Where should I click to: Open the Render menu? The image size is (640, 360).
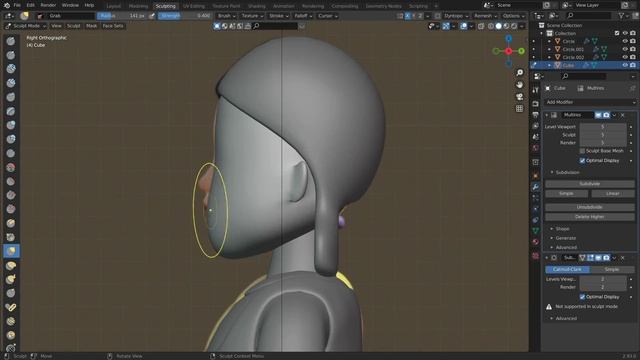tap(48, 5)
